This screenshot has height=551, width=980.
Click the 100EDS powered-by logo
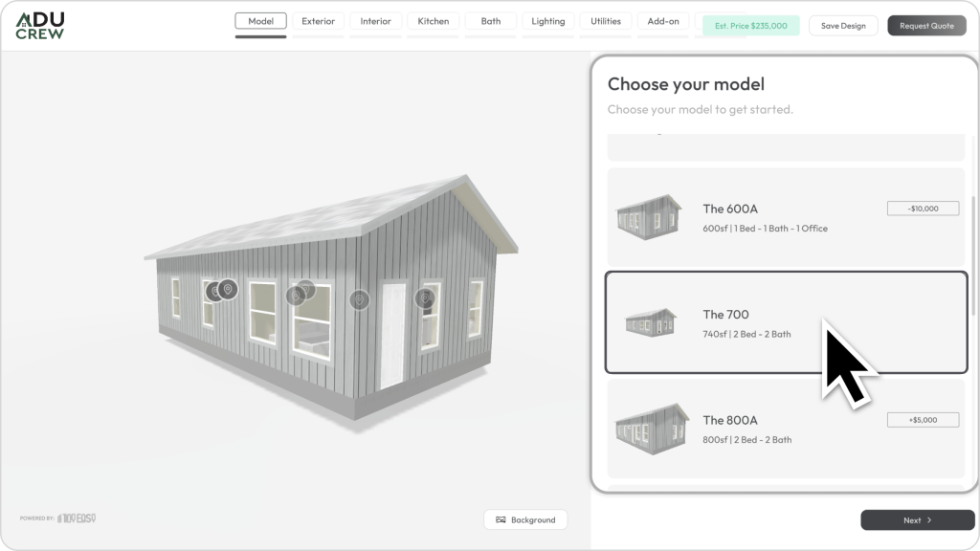pyautogui.click(x=76, y=518)
